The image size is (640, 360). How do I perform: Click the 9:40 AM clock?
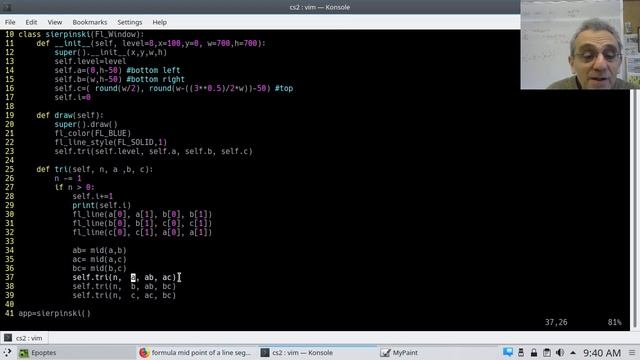tap(602, 353)
